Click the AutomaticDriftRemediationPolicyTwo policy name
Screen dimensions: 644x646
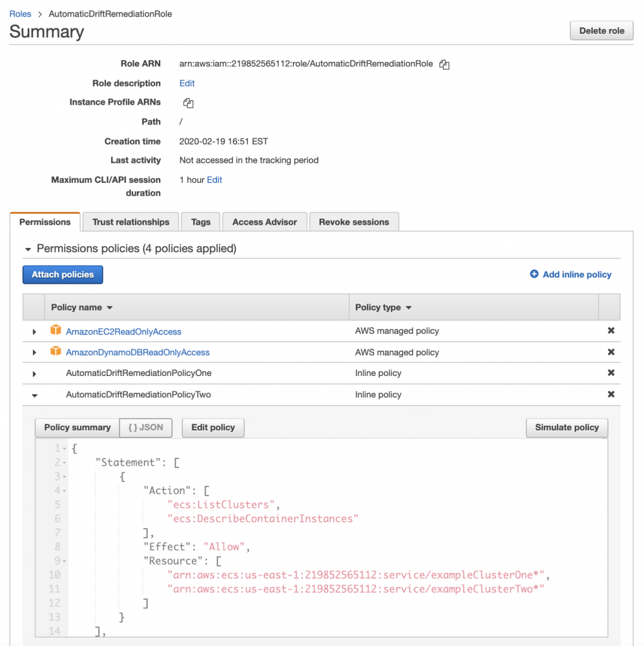tap(138, 395)
